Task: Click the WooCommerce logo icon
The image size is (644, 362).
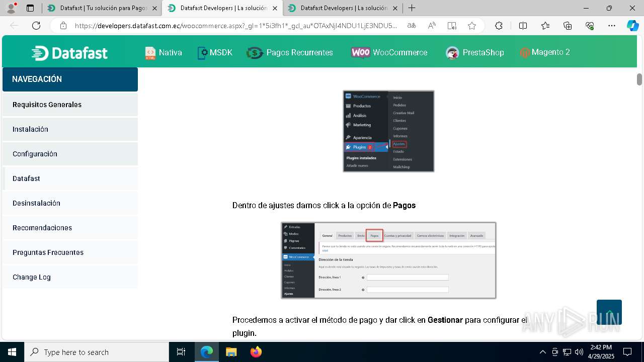Action: [x=361, y=53]
